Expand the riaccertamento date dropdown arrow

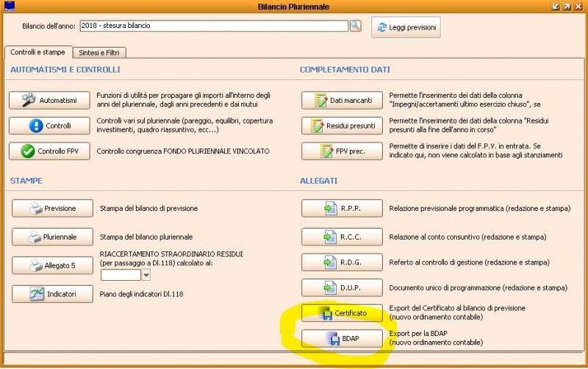(146, 275)
